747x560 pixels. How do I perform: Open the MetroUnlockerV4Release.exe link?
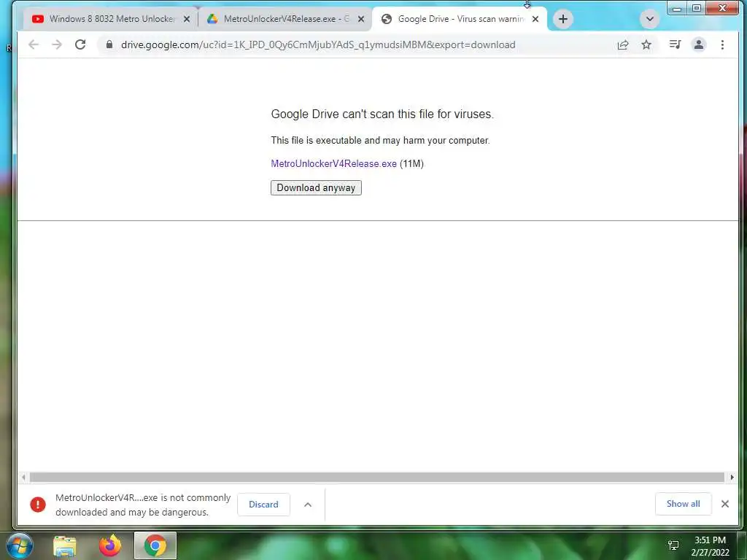click(x=333, y=164)
